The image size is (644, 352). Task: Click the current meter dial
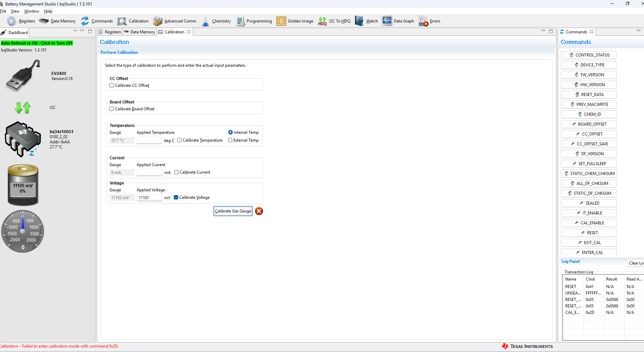pyautogui.click(x=23, y=231)
